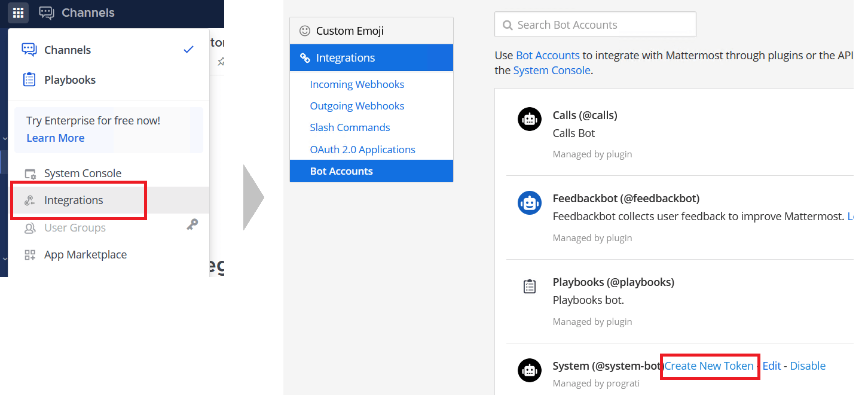
Task: Open Playbooks from the product menu
Action: coord(69,80)
